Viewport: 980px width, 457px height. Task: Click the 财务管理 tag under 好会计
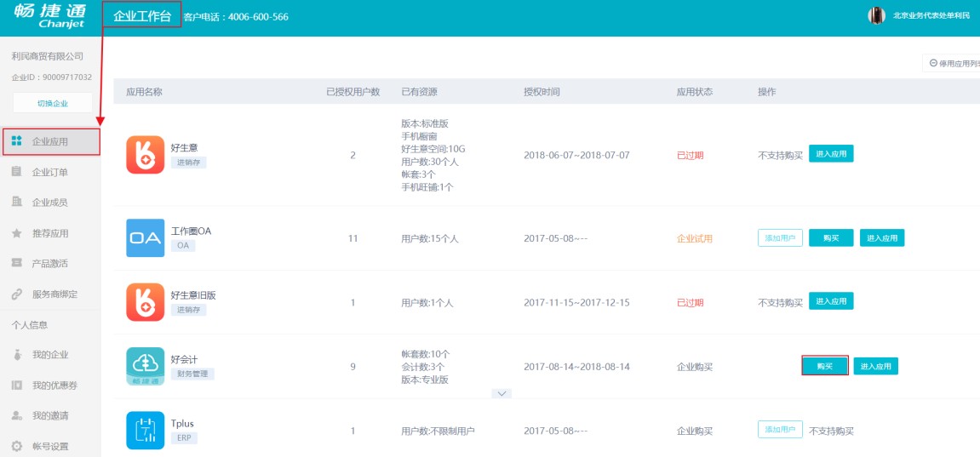192,374
